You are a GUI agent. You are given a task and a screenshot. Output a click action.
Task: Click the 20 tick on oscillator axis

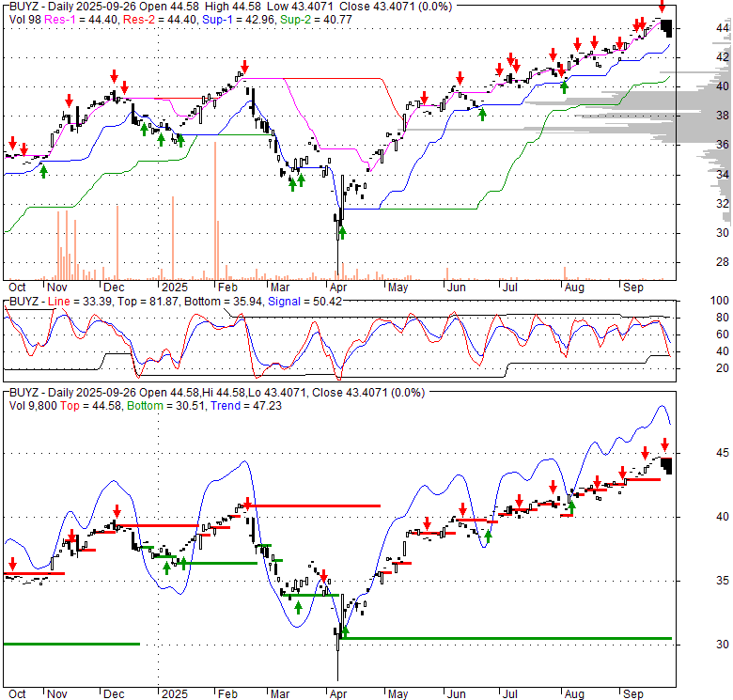(x=723, y=368)
